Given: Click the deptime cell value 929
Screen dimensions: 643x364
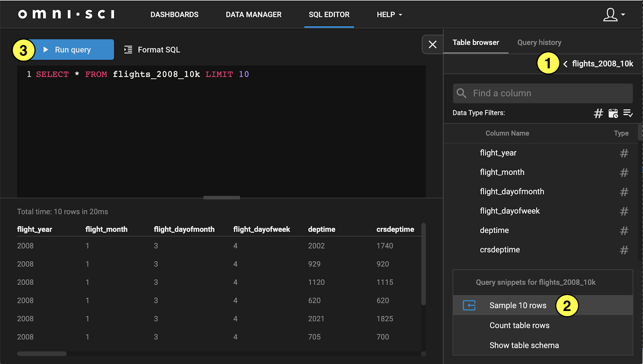Looking at the screenshot, I should pos(314,264).
